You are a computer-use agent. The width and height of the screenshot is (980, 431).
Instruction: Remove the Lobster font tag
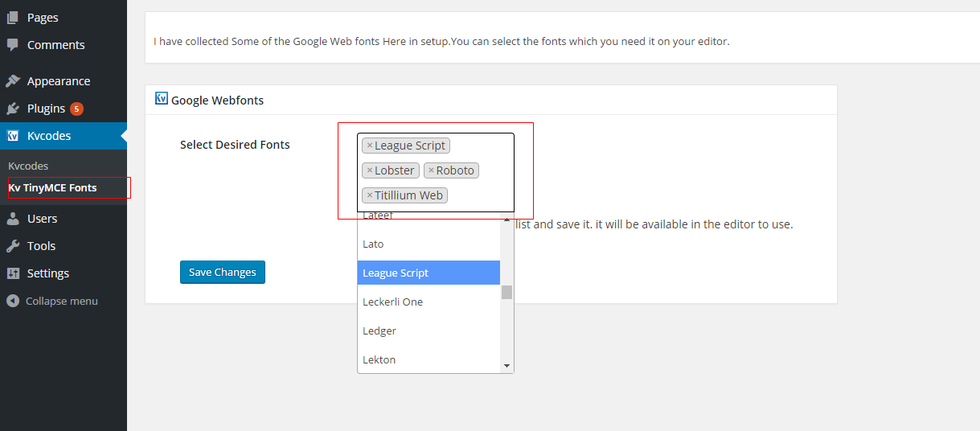pyautogui.click(x=370, y=170)
